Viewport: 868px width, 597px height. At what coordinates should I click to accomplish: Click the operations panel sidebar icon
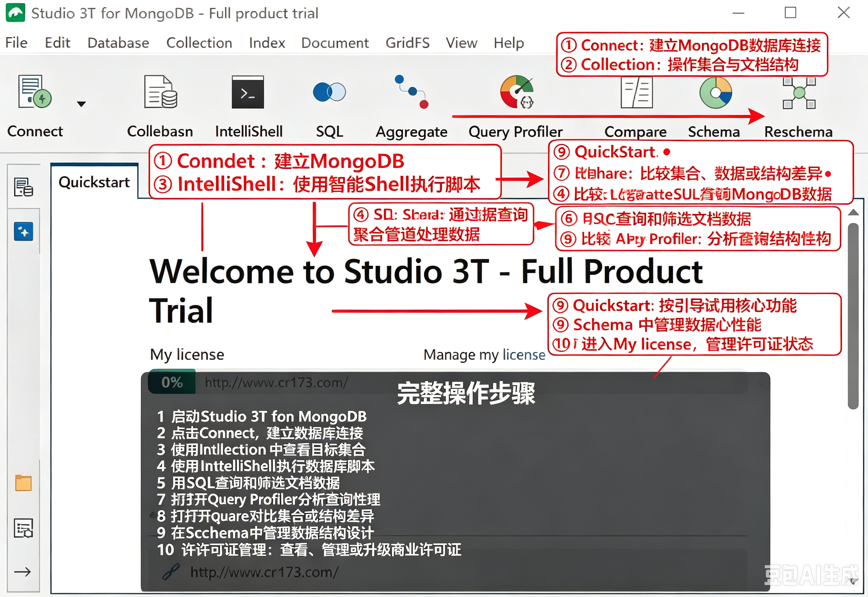23,528
